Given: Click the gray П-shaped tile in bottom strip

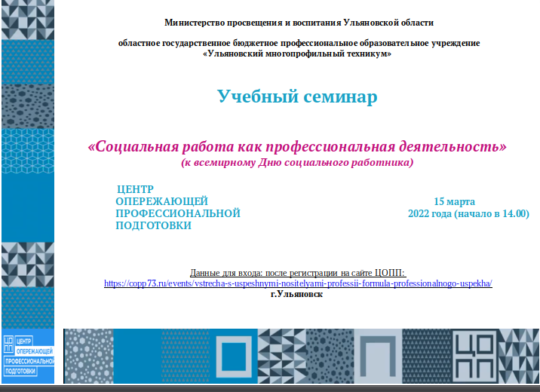Looking at the screenshot, I should pos(377,356).
